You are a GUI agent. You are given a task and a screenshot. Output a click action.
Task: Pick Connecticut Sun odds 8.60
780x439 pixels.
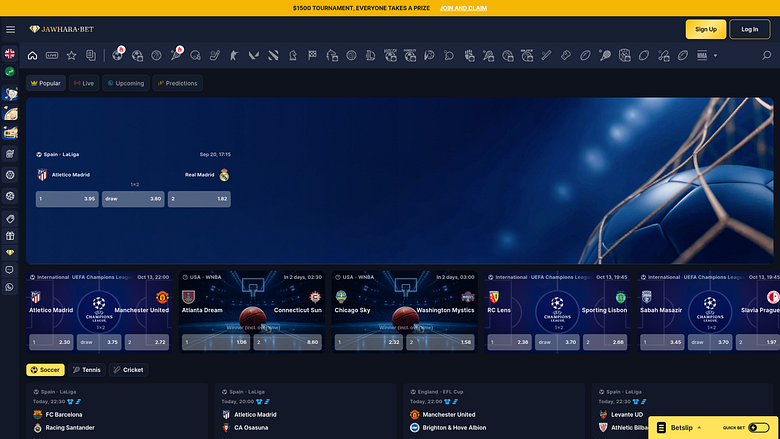point(288,342)
